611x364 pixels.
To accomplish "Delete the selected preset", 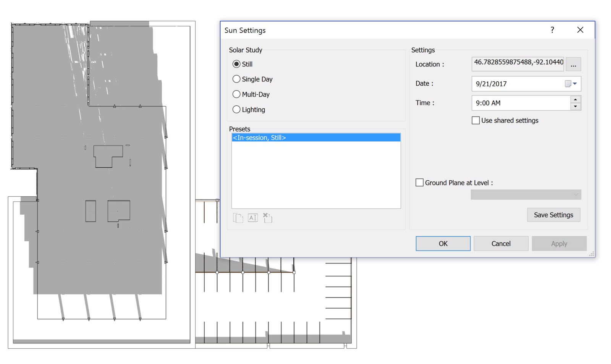I will pos(267,218).
